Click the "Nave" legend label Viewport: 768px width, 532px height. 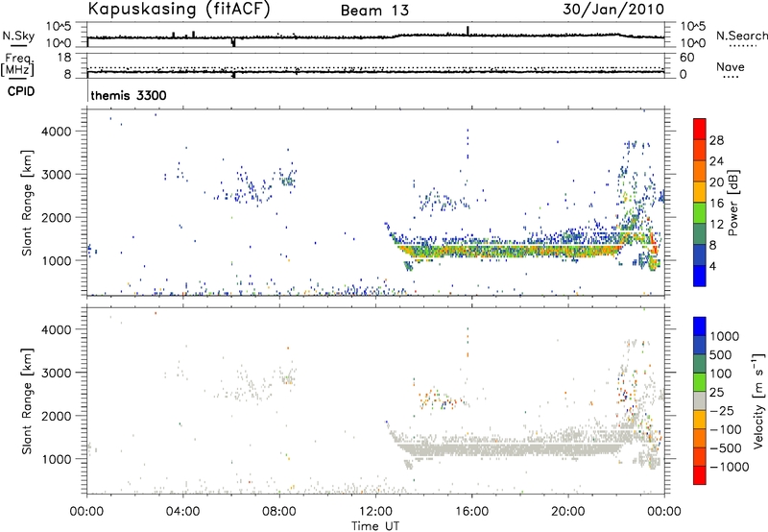(731, 67)
